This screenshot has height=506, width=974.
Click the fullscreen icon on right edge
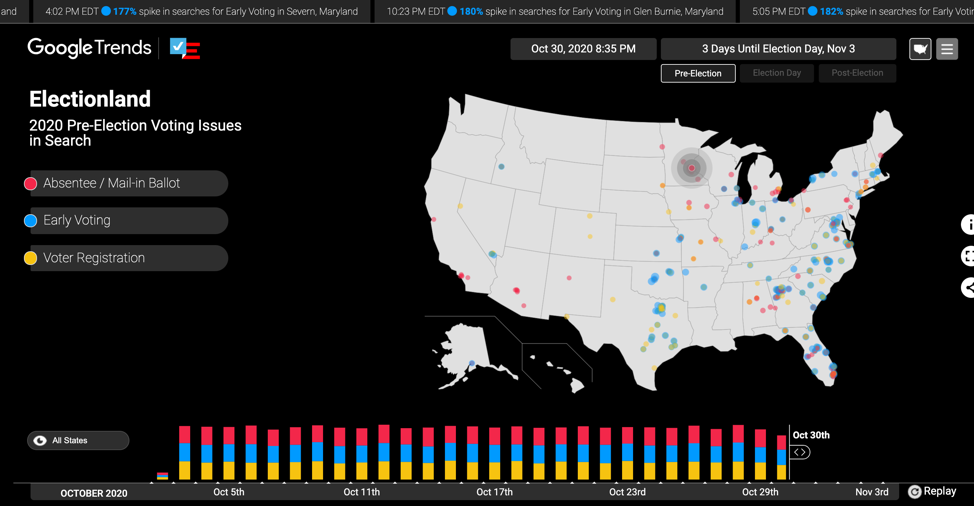968,256
